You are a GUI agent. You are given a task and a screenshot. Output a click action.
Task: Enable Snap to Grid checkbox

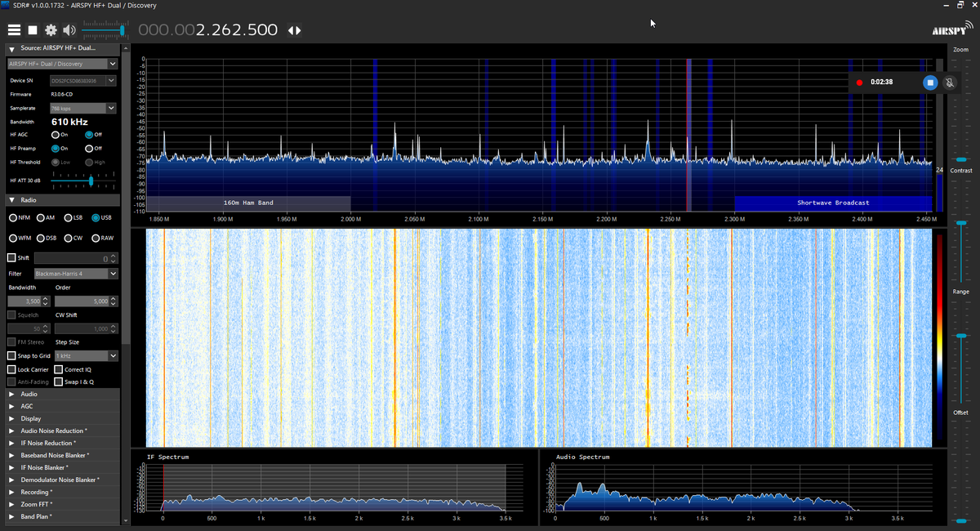pos(11,356)
